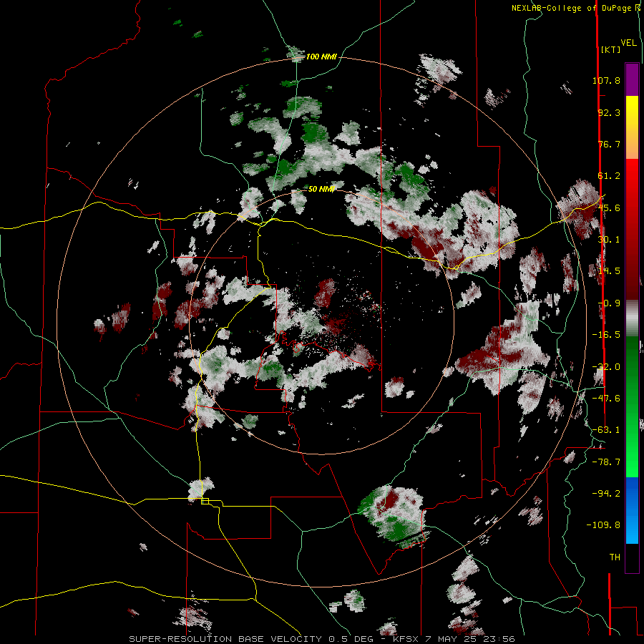Click the -94.2 velocity scale value
This screenshot has width=644, height=644.
click(x=606, y=494)
